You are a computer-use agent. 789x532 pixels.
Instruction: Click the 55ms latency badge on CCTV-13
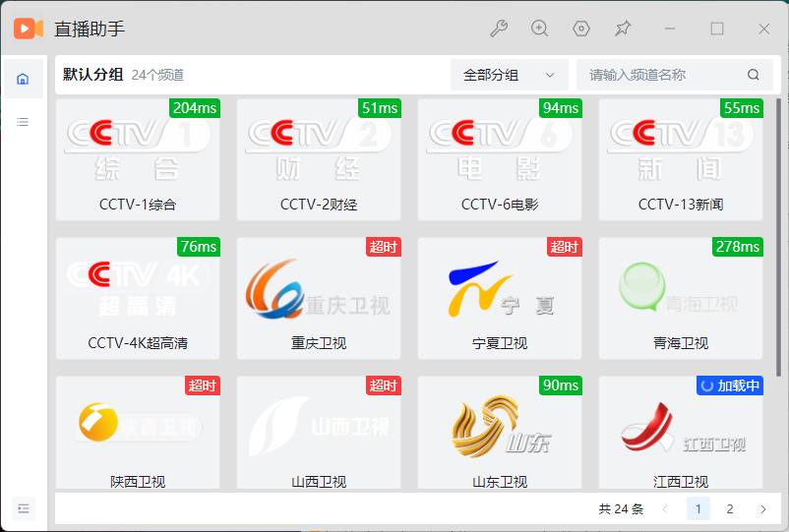(742, 108)
